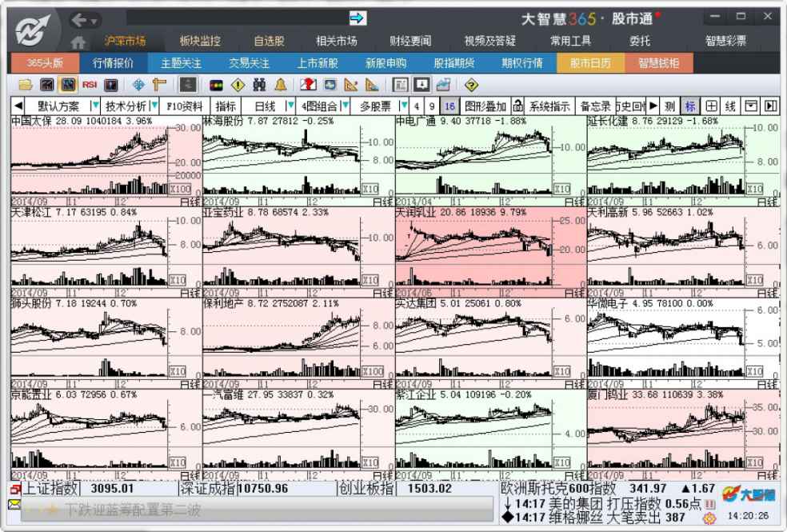Viewport: 787px width, 532px height.
Task: Click the envelope message icon at bottom left
Action: point(14,504)
